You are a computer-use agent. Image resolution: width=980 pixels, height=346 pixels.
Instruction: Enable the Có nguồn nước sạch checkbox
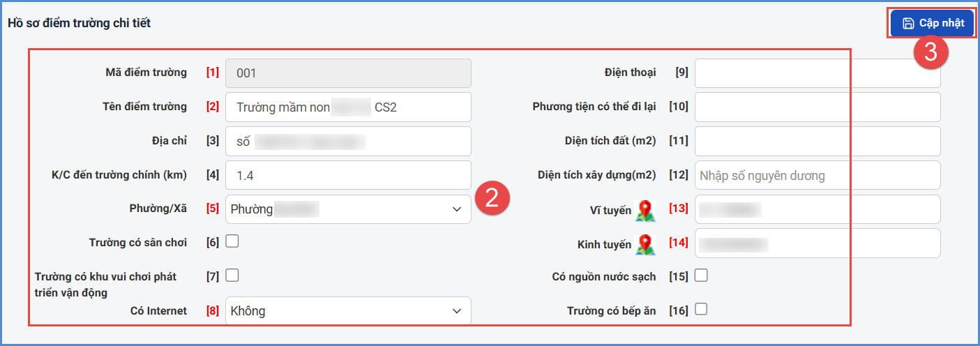pyautogui.click(x=701, y=276)
